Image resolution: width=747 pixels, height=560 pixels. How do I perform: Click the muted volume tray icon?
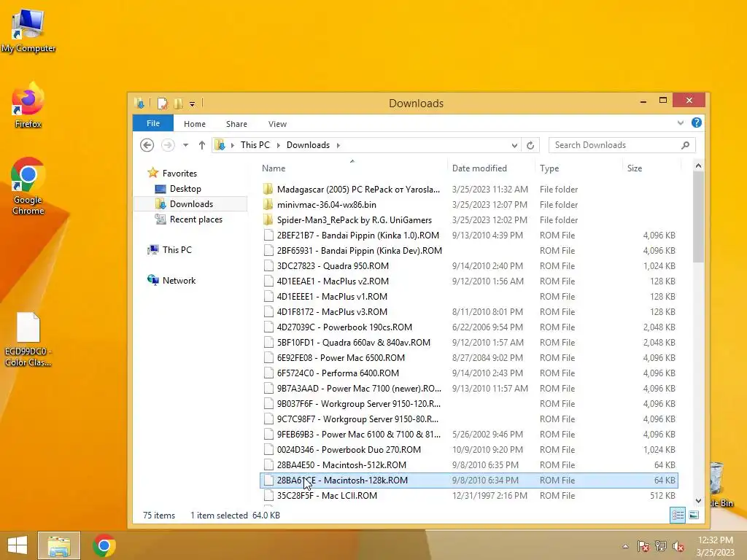click(678, 546)
